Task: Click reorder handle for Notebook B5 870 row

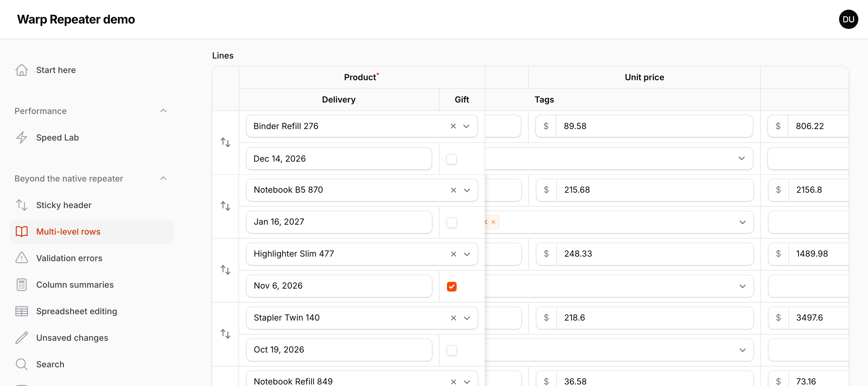Action: (x=225, y=206)
